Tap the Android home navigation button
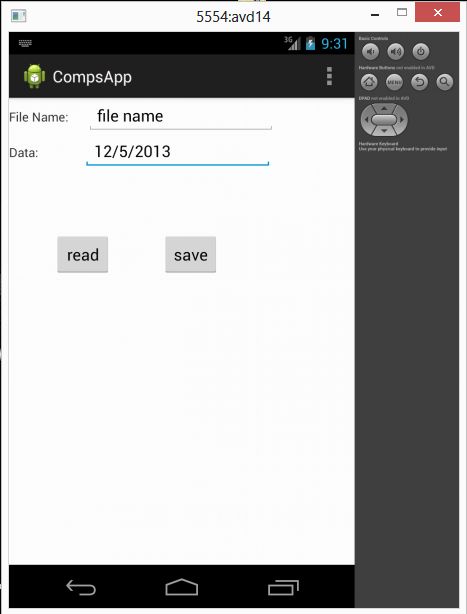The image size is (467, 614). [x=182, y=587]
